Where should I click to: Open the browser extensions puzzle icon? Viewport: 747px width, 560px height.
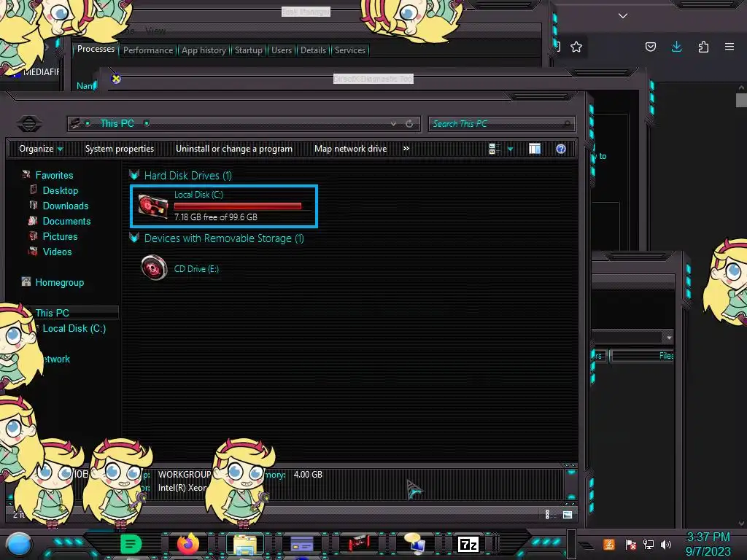pos(703,47)
